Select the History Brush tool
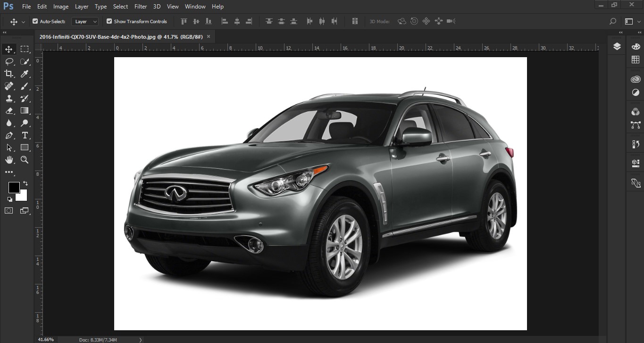Viewport: 644px width, 343px height. coord(25,98)
